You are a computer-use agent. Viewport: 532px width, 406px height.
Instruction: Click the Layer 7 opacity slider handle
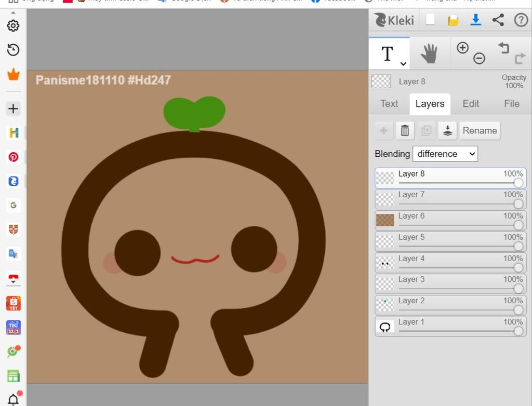(518, 204)
